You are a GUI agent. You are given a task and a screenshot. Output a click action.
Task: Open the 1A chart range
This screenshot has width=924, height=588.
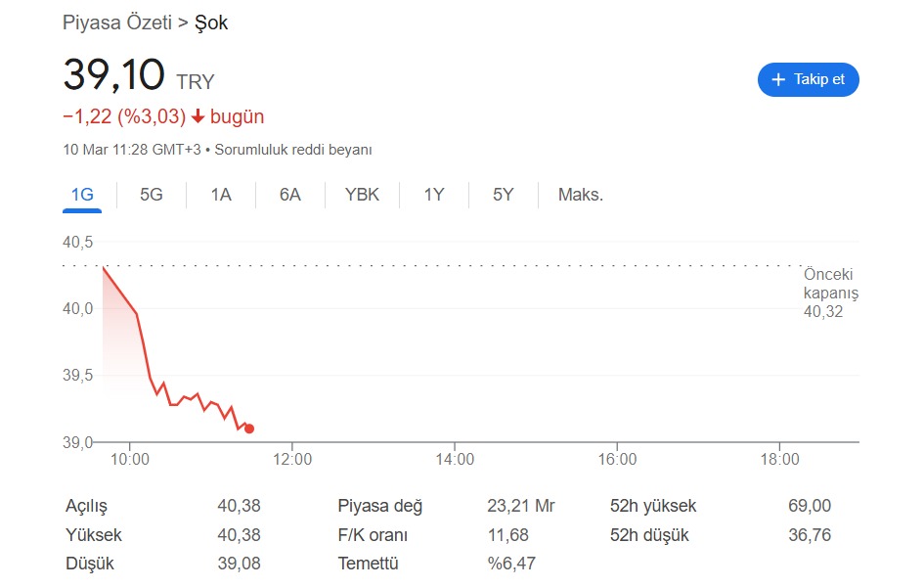tap(221, 195)
